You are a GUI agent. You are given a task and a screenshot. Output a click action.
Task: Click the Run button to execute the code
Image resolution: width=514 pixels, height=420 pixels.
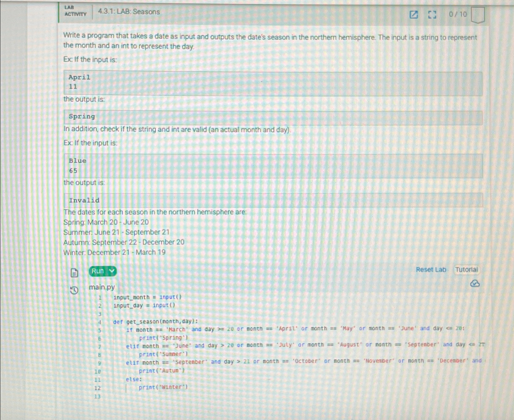point(98,271)
